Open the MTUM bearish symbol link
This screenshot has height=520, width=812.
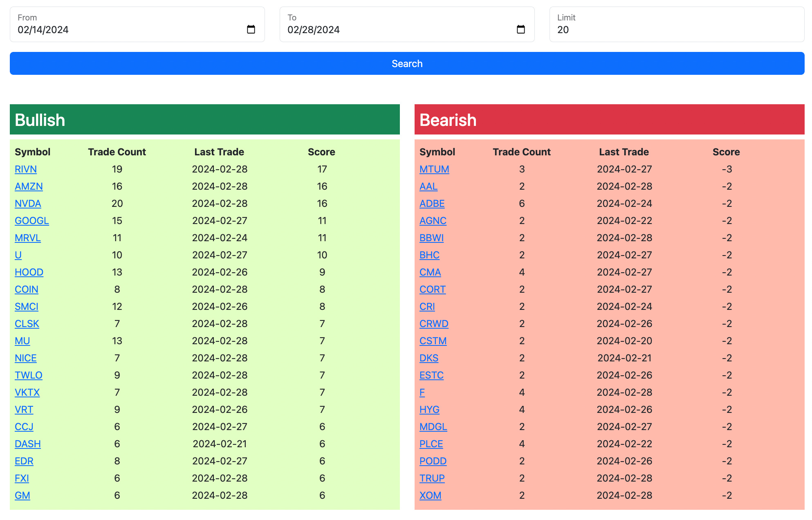[434, 169]
